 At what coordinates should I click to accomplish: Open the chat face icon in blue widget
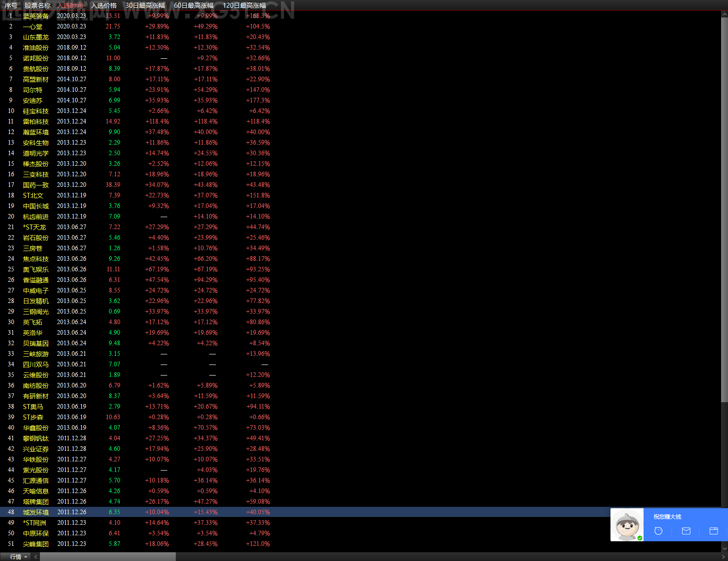(658, 531)
